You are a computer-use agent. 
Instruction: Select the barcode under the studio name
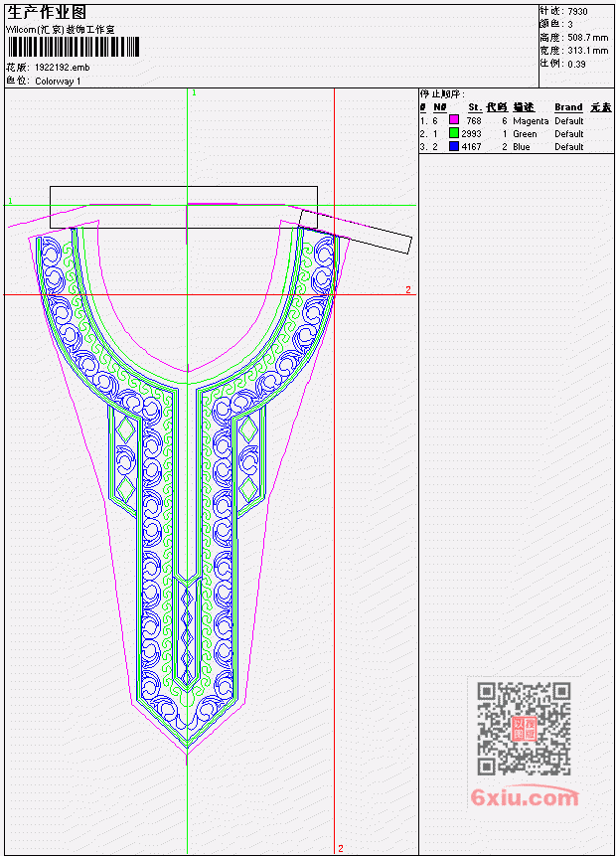pyautogui.click(x=74, y=47)
